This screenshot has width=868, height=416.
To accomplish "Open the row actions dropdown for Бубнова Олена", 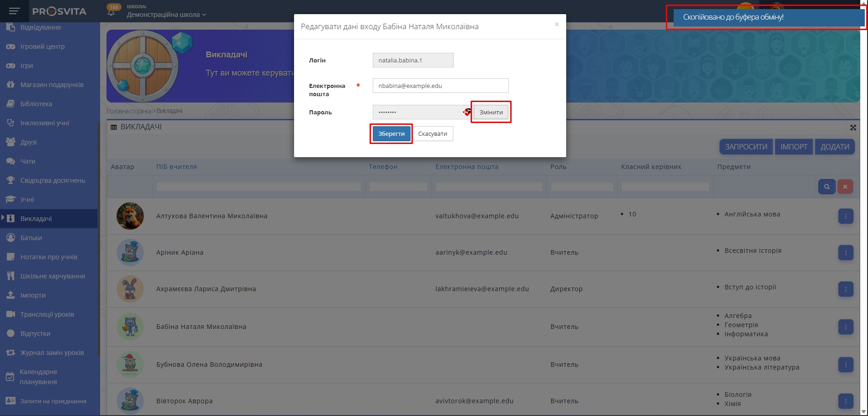I will [845, 365].
